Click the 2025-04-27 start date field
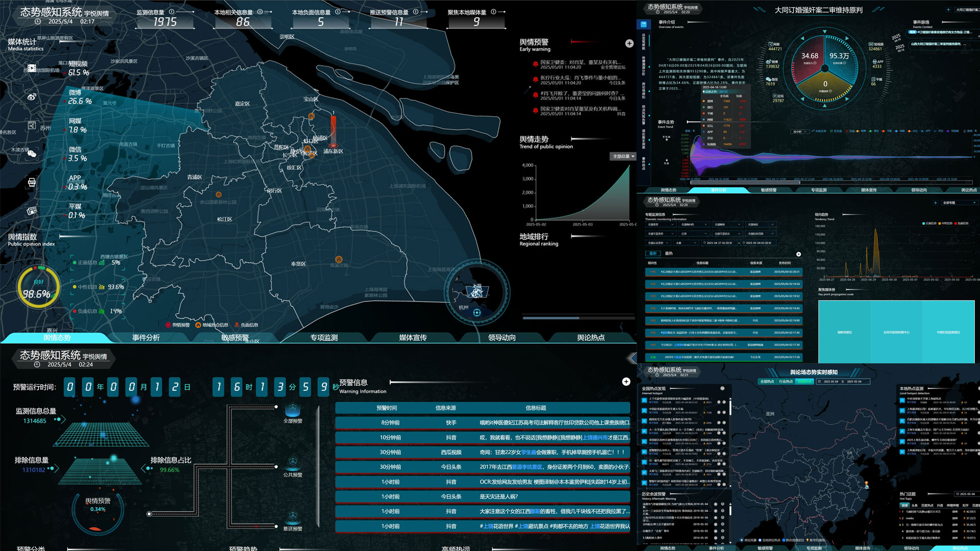Image resolution: width=980 pixels, height=551 pixels. click(719, 243)
